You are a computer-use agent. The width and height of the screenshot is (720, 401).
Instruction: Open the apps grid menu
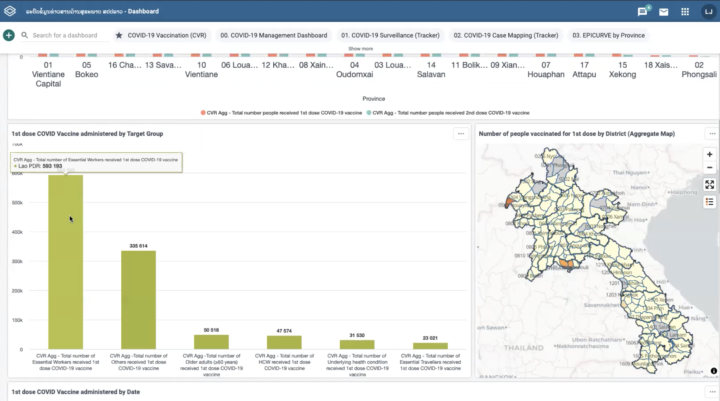(x=685, y=12)
